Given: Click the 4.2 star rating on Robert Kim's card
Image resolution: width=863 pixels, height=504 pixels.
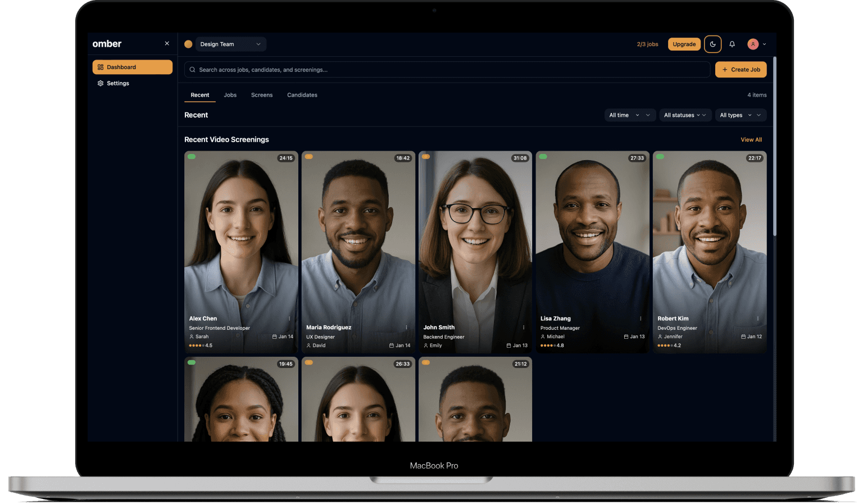Looking at the screenshot, I should pyautogui.click(x=669, y=346).
